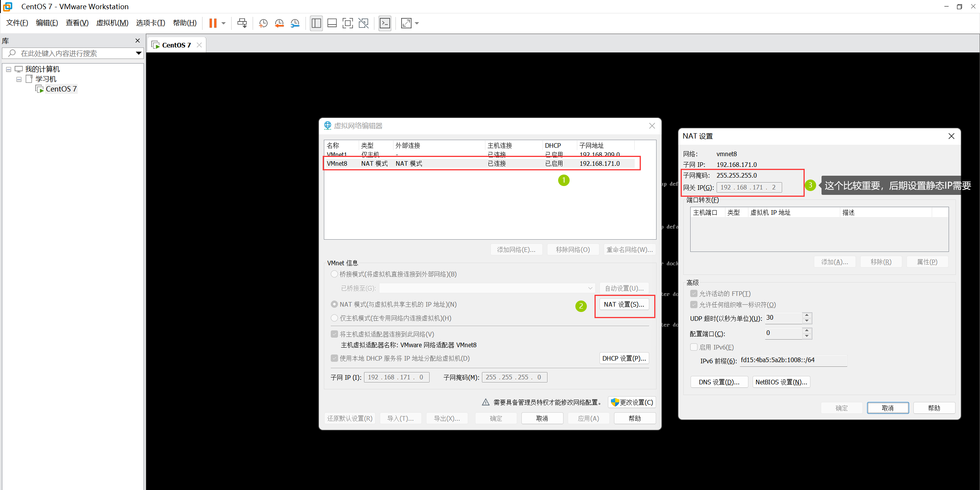Toggle the 启用 IPv6 checkbox

click(694, 347)
